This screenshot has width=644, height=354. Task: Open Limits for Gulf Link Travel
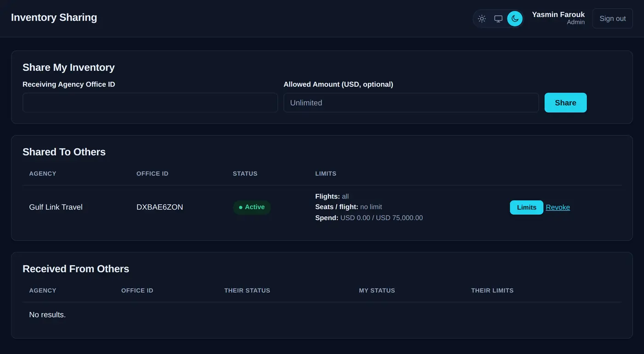pos(526,207)
